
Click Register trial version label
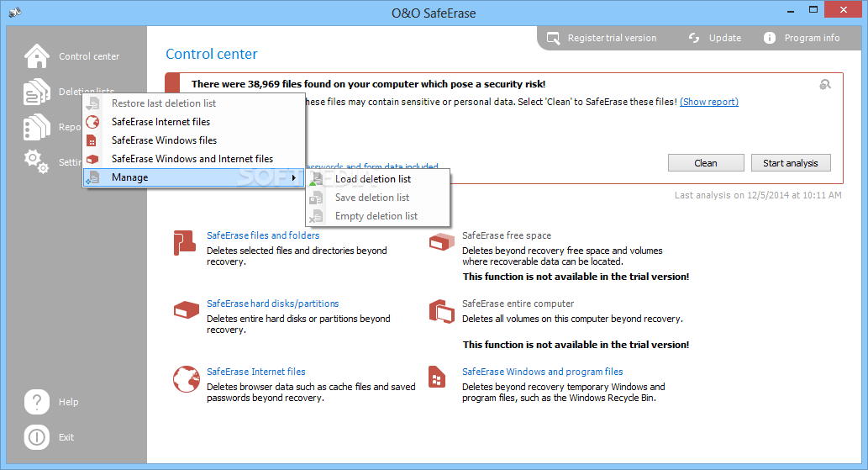pyautogui.click(x=613, y=38)
